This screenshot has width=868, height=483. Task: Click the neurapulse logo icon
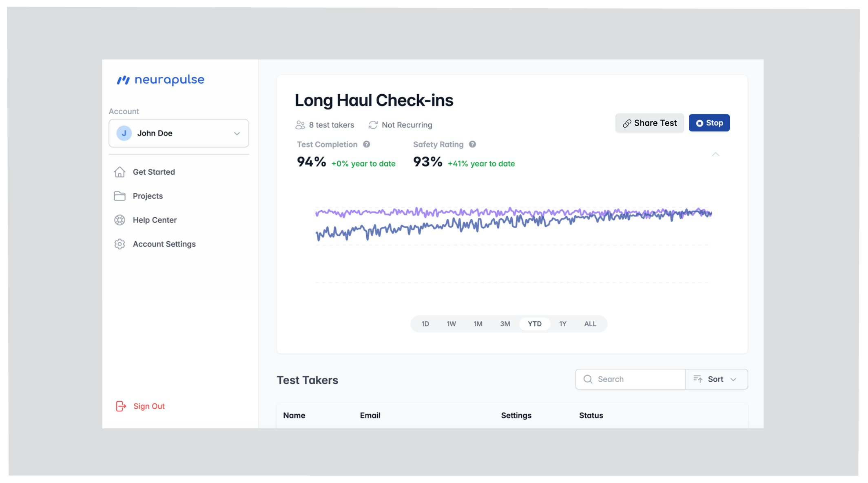click(123, 80)
